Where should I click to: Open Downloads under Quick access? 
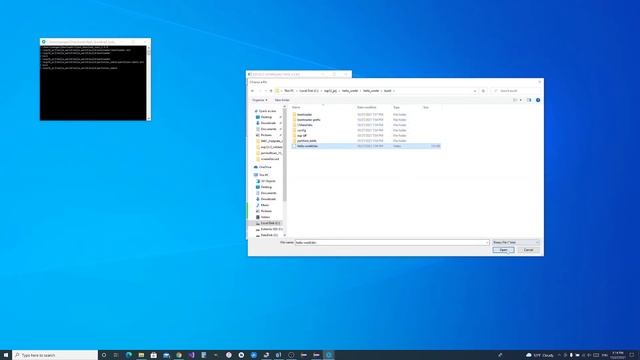268,123
